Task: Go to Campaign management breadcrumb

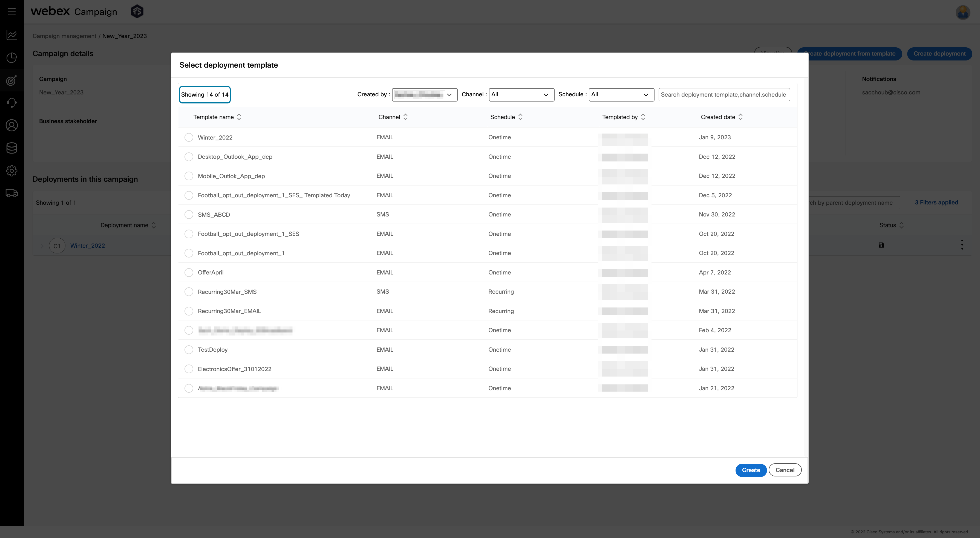Action: coord(64,36)
